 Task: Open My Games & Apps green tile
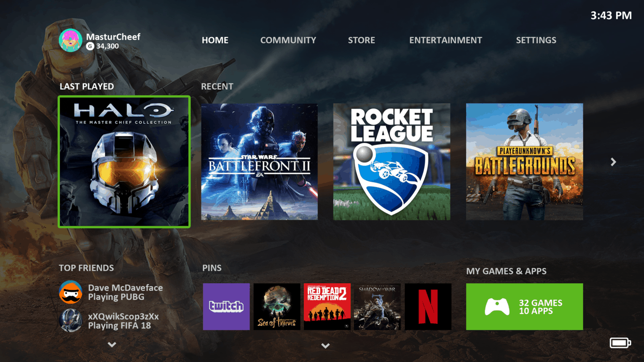pos(525,307)
